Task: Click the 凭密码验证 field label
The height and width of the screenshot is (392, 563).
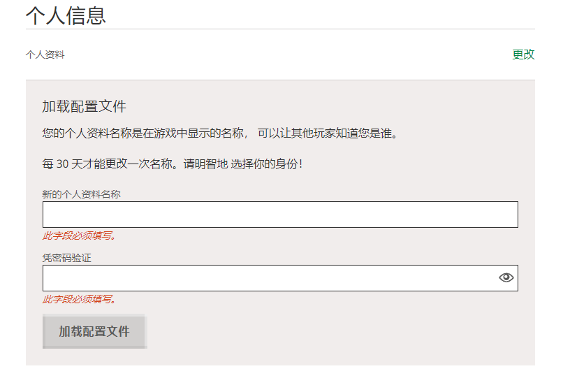Action: 67,258
